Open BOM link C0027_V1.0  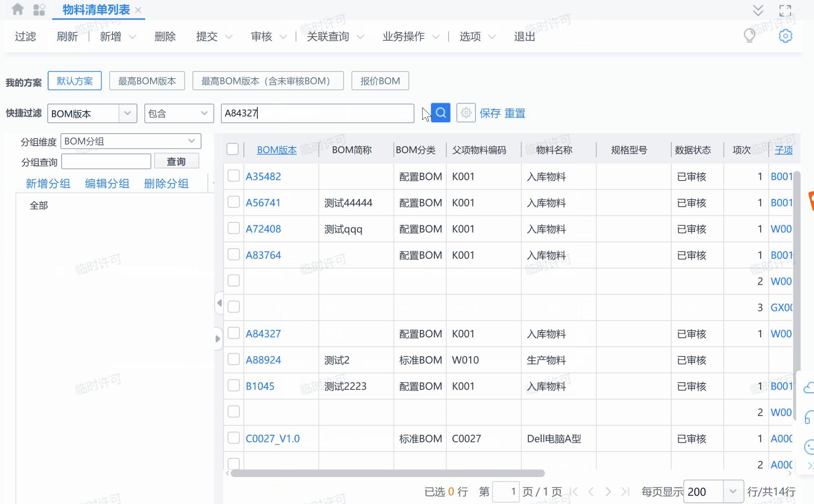click(x=272, y=438)
